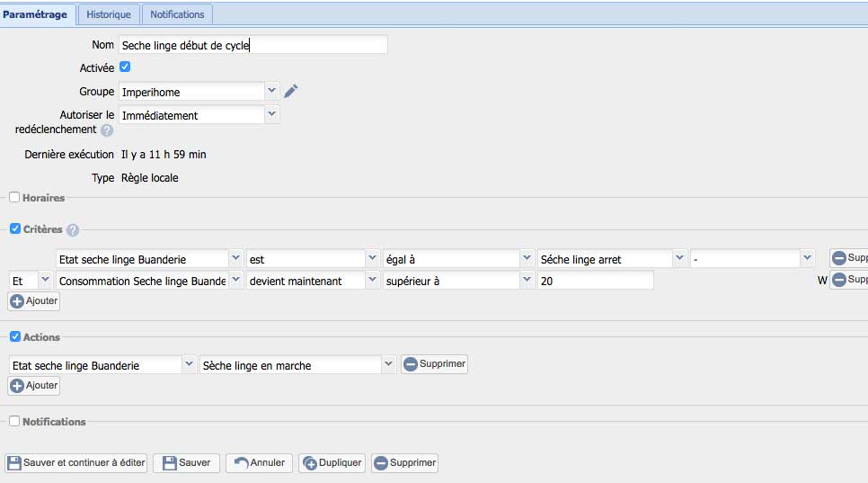Click the Nom text field
Screen dimensions: 868x483
coord(252,45)
